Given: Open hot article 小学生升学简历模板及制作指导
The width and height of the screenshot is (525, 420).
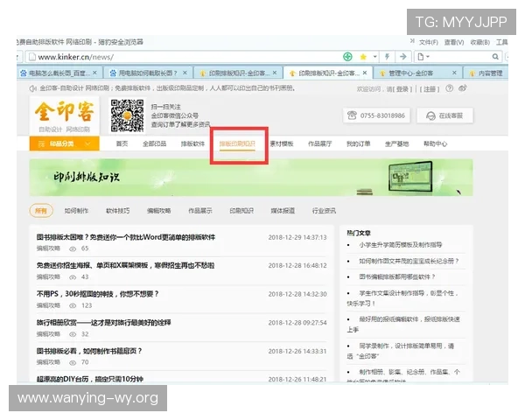Looking at the screenshot, I should (401, 245).
